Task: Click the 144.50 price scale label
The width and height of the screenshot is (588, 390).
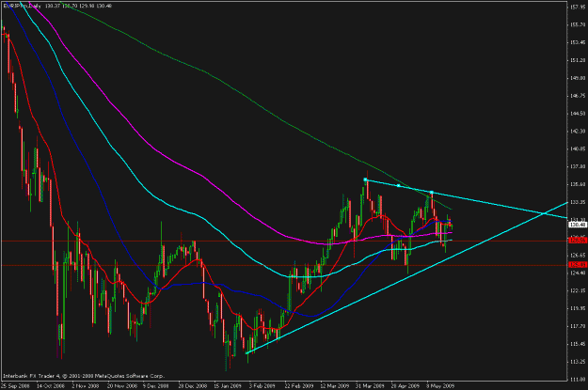Action: click(578, 114)
